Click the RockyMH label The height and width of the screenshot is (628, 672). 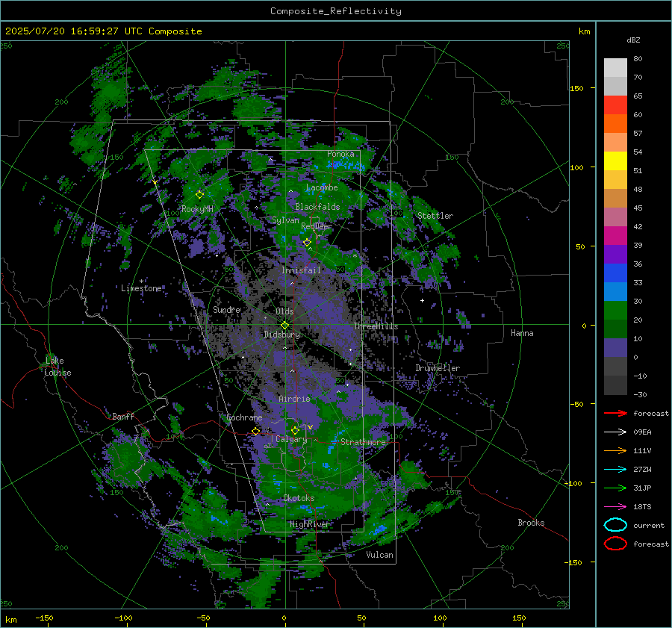pyautogui.click(x=197, y=209)
